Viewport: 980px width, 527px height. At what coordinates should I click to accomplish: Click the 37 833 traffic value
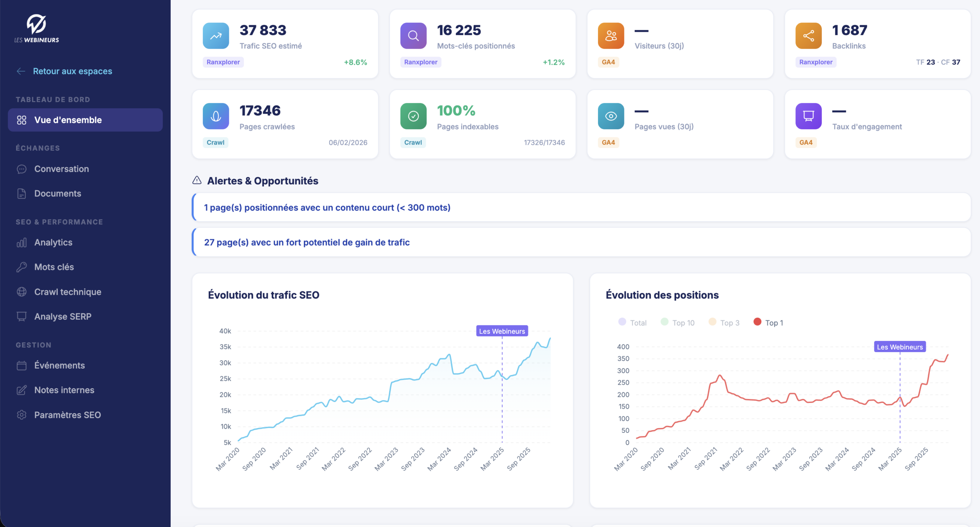(x=263, y=30)
